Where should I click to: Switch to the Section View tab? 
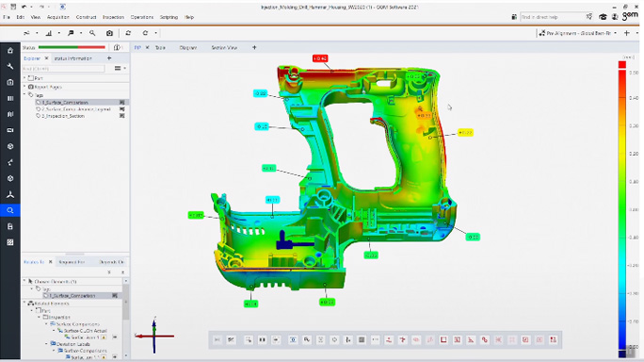coord(224,48)
